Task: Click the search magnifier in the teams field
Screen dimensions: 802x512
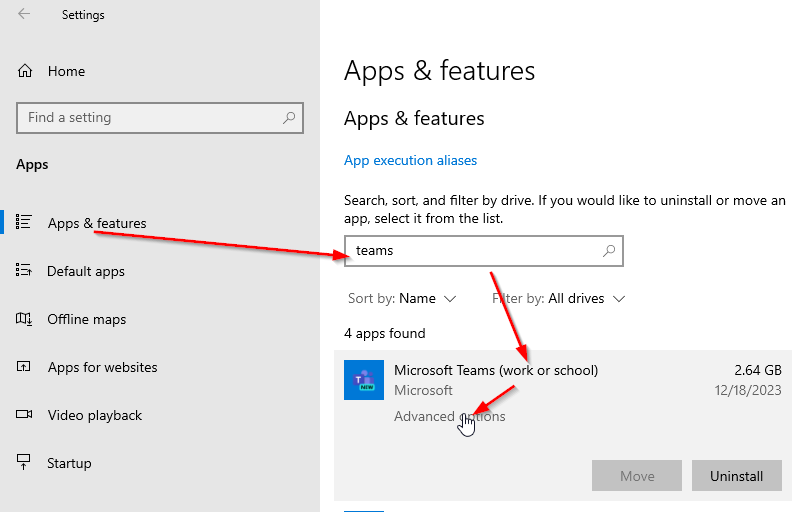Action: (x=609, y=251)
